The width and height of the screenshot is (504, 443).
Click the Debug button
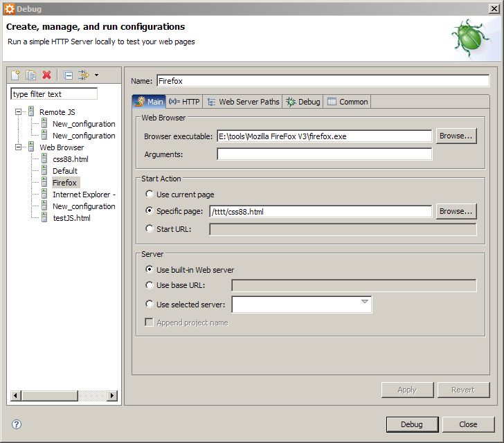coord(411,424)
